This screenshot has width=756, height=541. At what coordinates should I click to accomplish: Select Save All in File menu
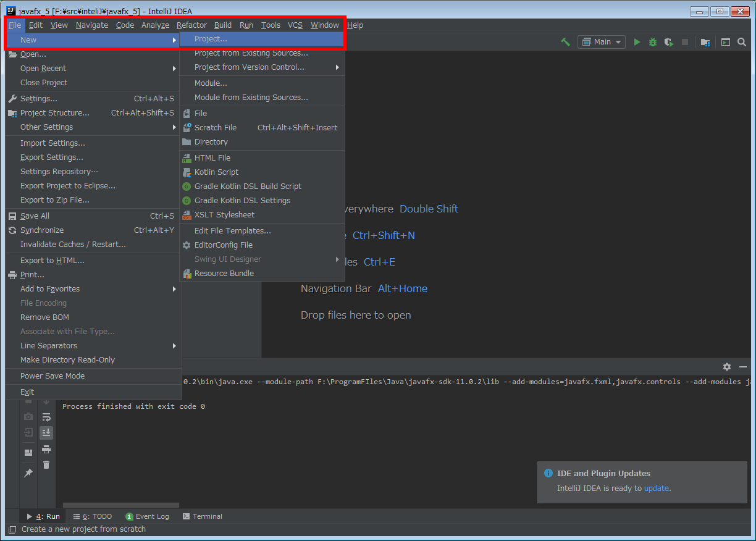[x=93, y=216]
